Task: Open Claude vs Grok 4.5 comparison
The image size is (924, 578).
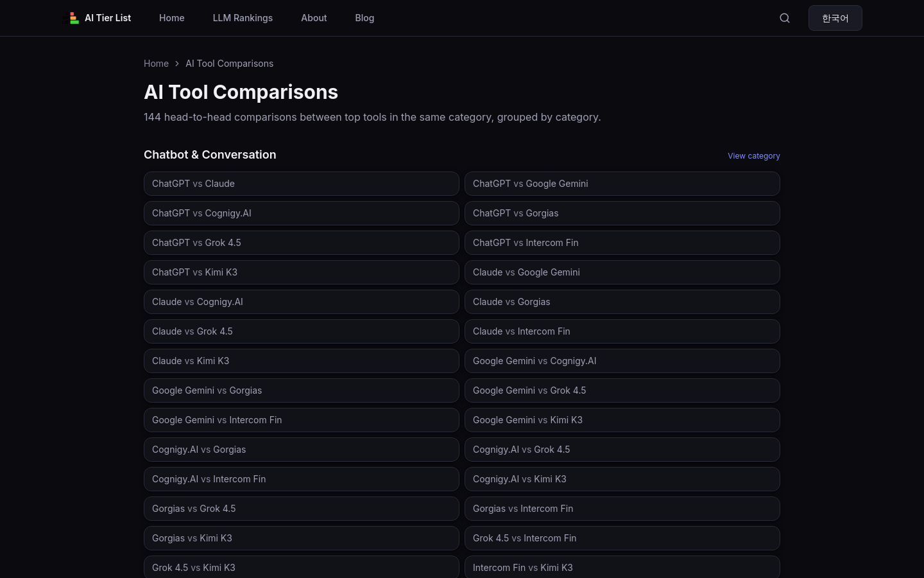Action: click(x=302, y=331)
